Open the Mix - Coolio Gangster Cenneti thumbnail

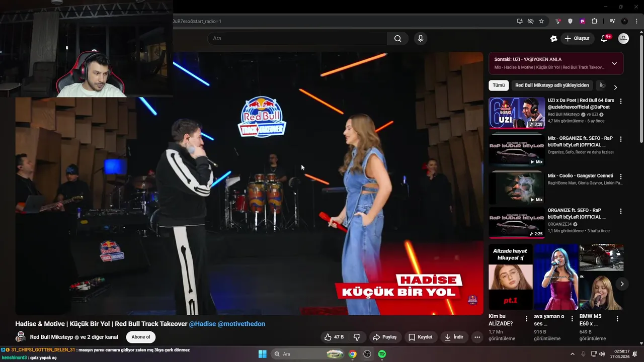517,188
